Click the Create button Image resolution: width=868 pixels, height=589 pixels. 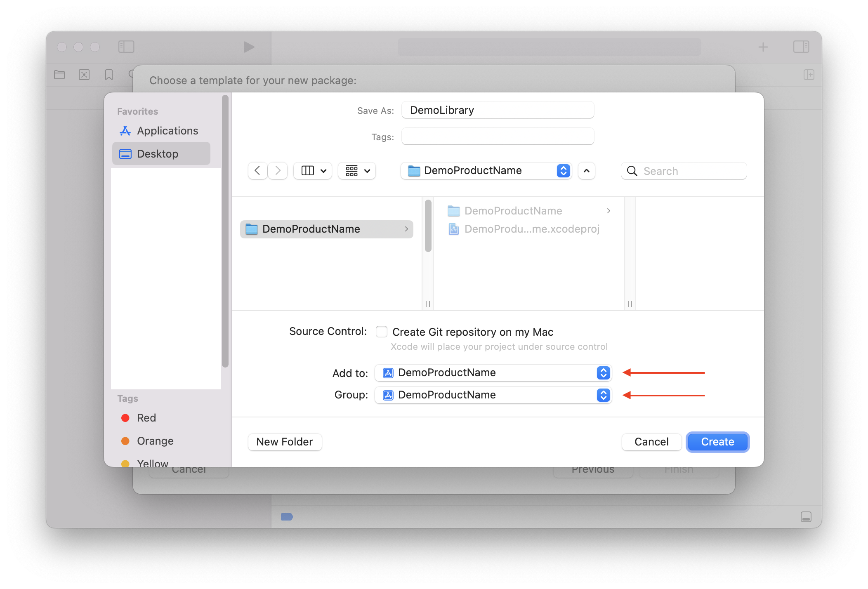(717, 442)
